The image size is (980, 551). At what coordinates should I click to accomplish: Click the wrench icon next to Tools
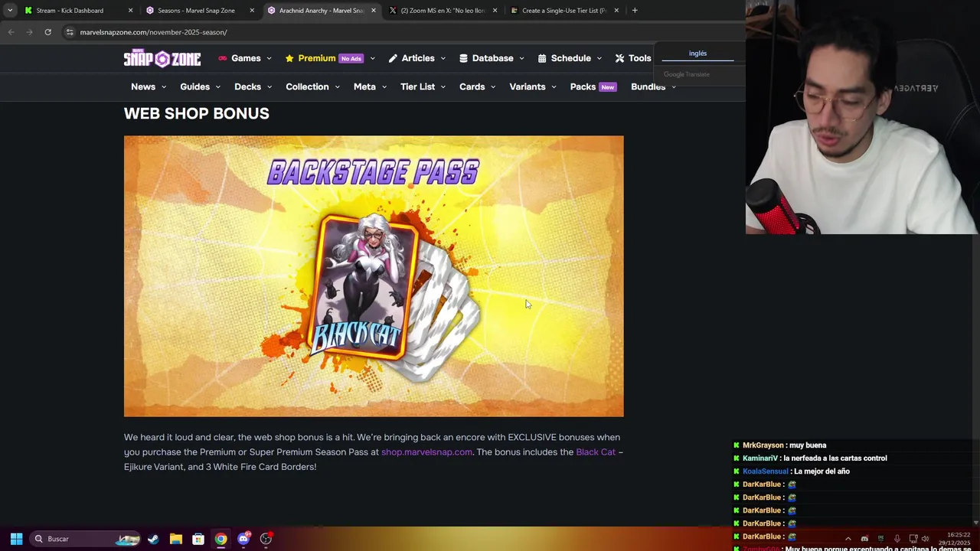(x=620, y=58)
